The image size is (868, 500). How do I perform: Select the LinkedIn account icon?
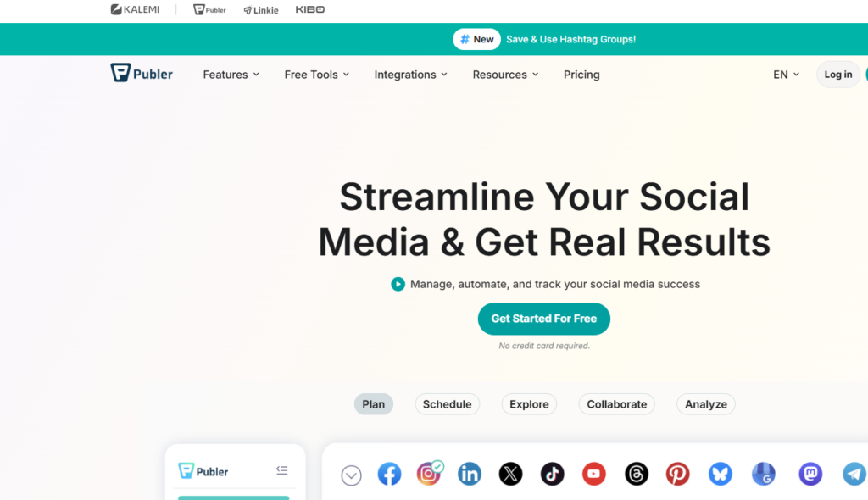tap(470, 474)
